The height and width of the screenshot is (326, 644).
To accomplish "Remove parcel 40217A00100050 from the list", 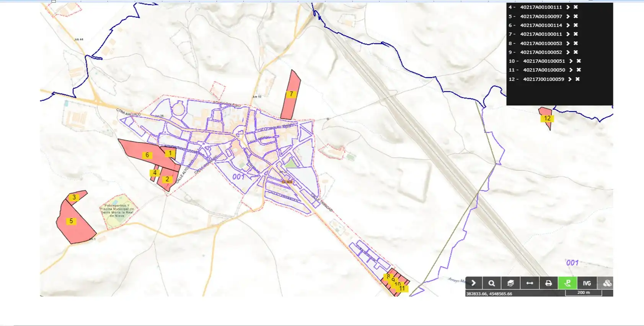I will pyautogui.click(x=579, y=70).
